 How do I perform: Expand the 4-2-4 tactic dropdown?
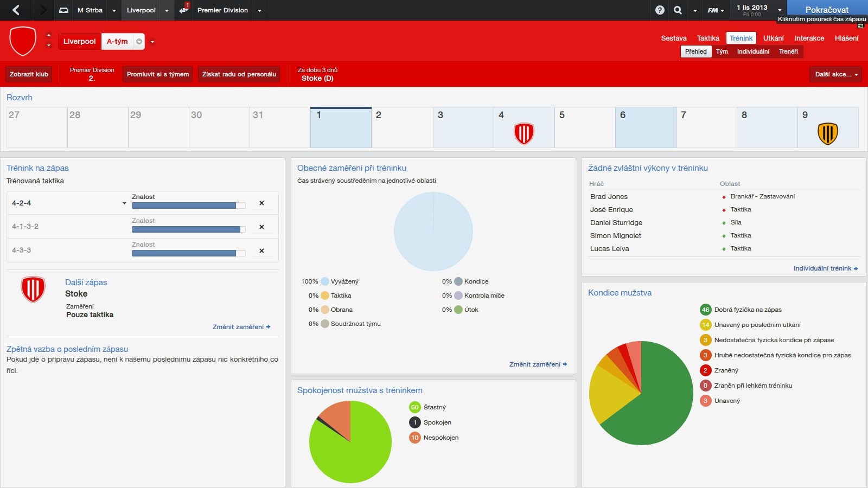click(124, 203)
